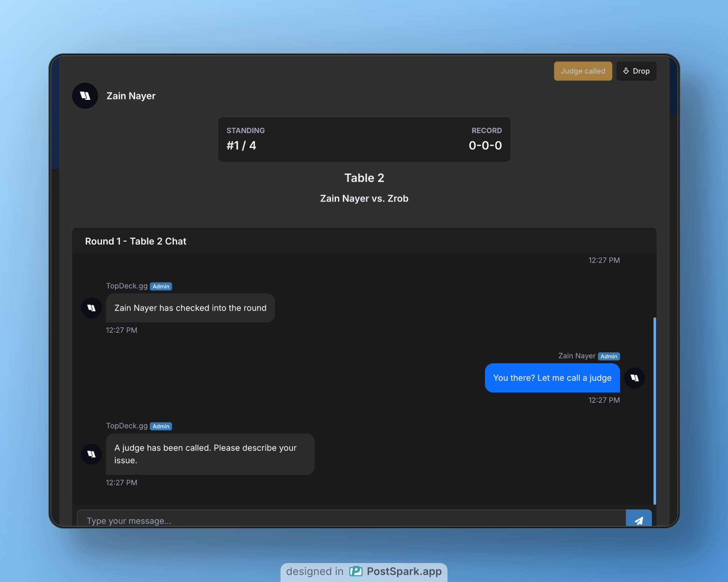This screenshot has height=582, width=728.
Task: Open the PostSpark.app watermark link
Action: tap(404, 571)
